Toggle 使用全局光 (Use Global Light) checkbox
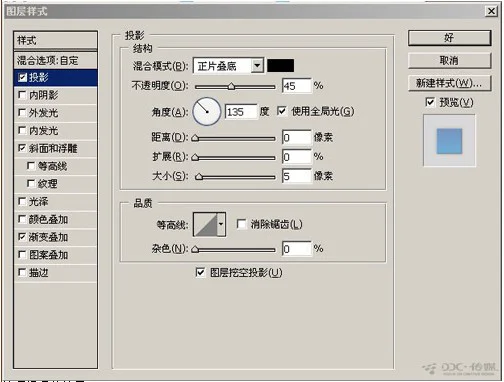The image size is (504, 382). coord(282,111)
